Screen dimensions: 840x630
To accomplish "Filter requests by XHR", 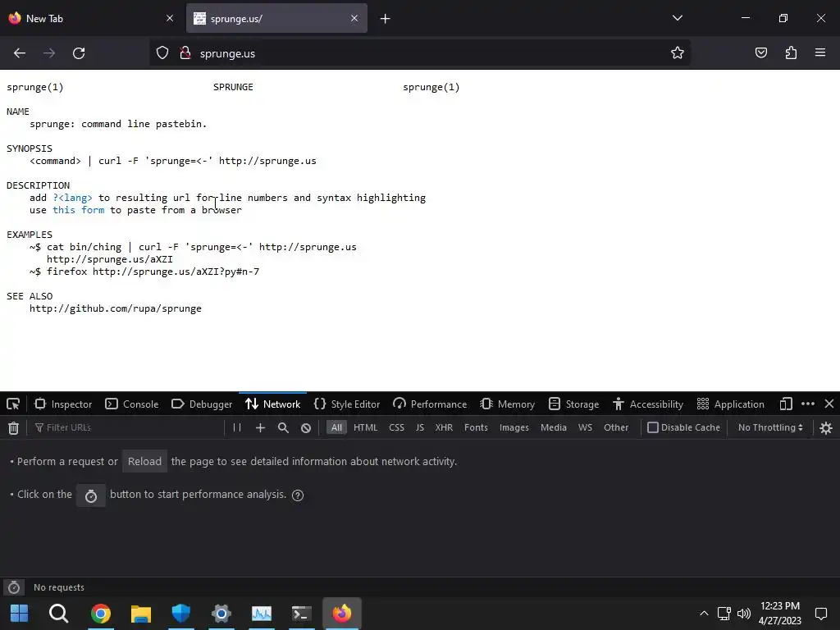I will (x=444, y=427).
